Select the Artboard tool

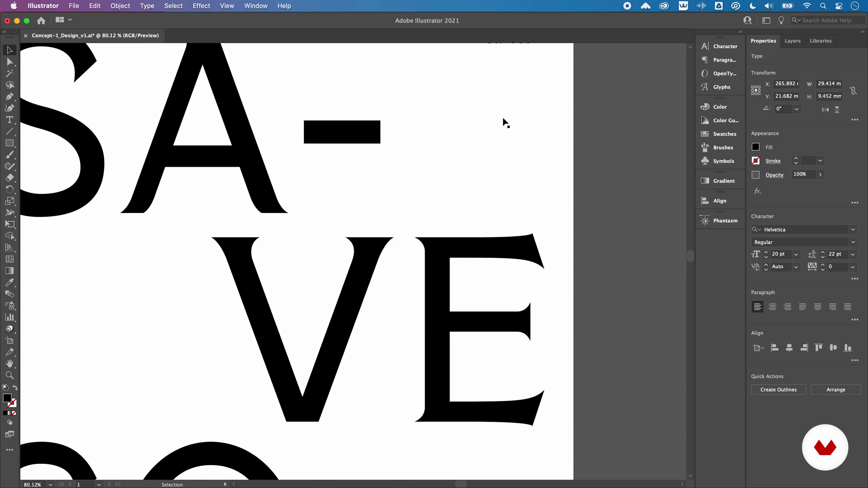9,340
